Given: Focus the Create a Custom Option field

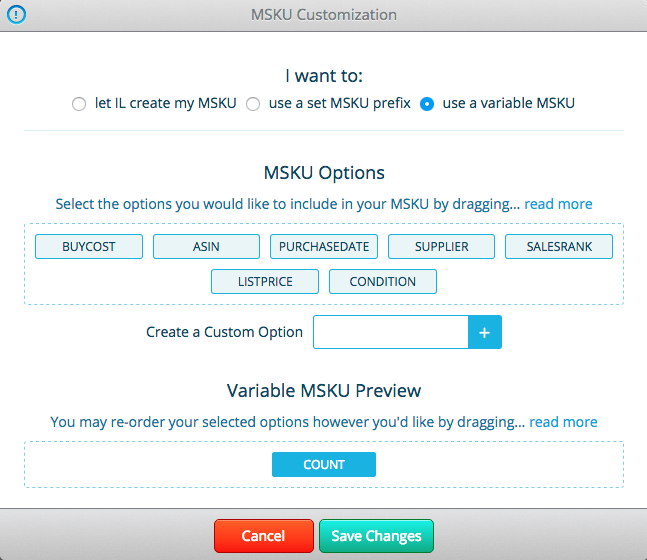Looking at the screenshot, I should point(391,332).
